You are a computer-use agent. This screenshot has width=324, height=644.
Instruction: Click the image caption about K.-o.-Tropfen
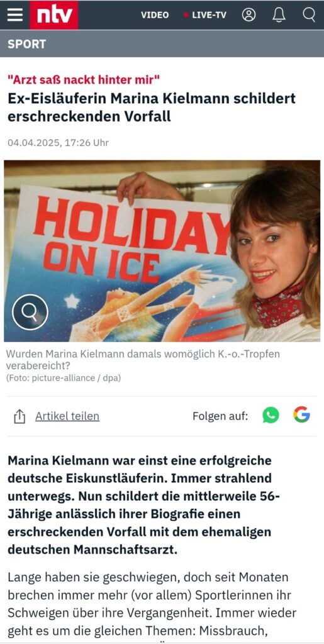143,360
